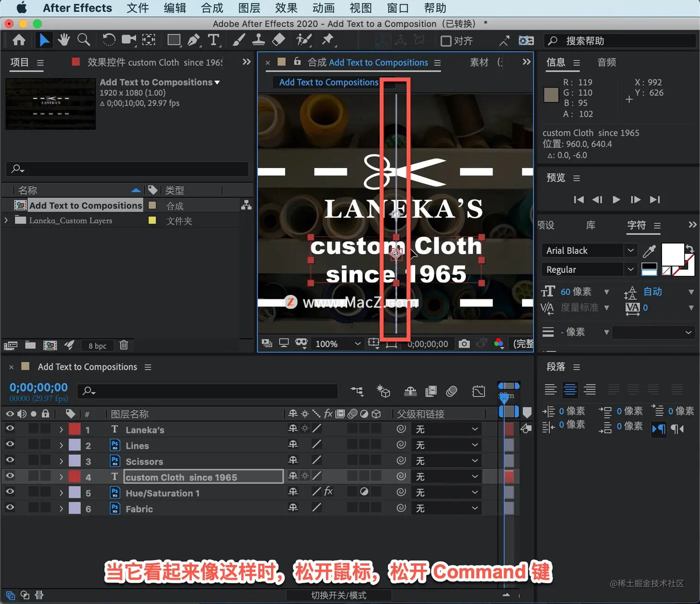Go to last frame in Preview panel

[x=655, y=199]
